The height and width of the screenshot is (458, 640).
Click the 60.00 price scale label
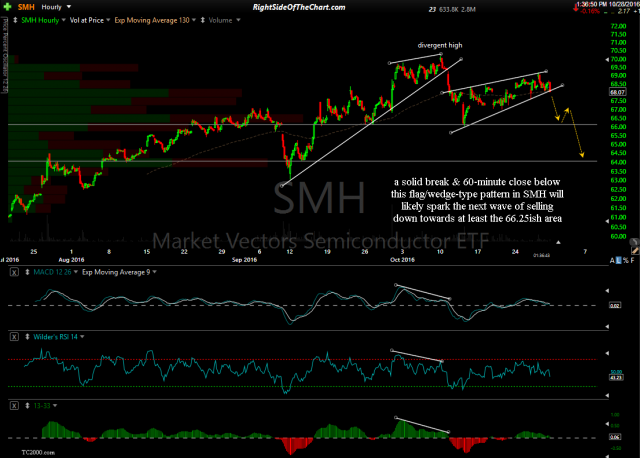pyautogui.click(x=618, y=236)
